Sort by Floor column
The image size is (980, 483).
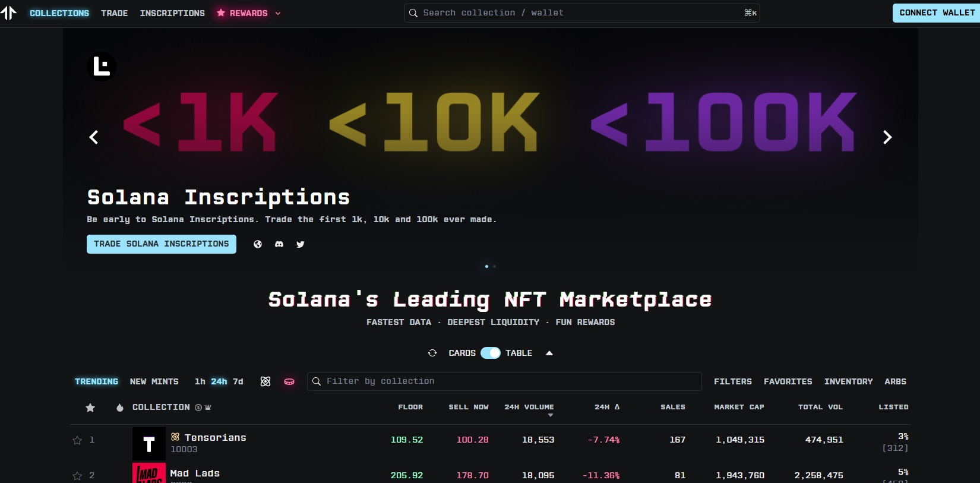410,407
